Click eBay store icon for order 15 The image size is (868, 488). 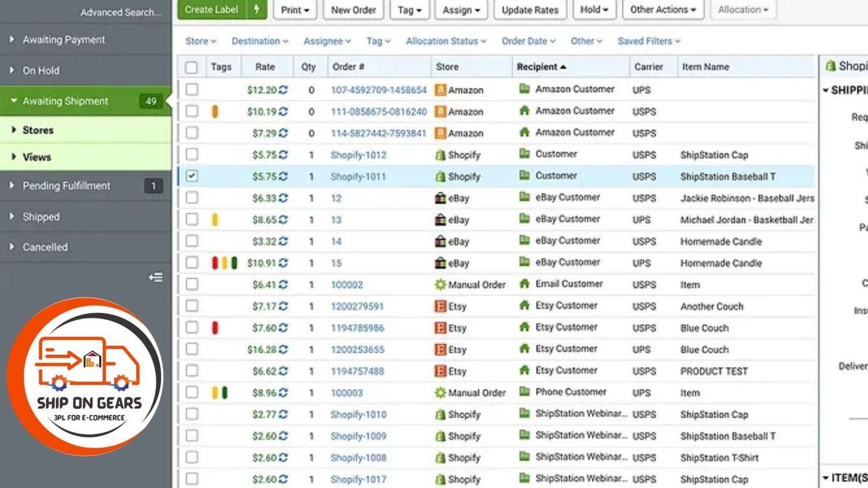(x=440, y=263)
